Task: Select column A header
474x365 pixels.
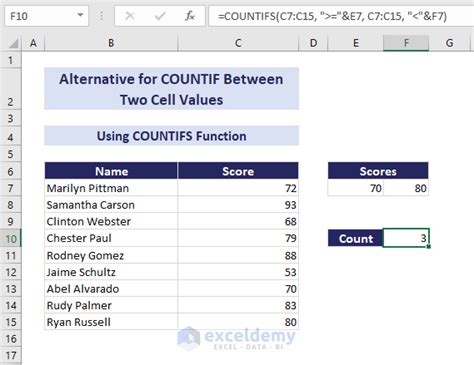Action: click(33, 43)
